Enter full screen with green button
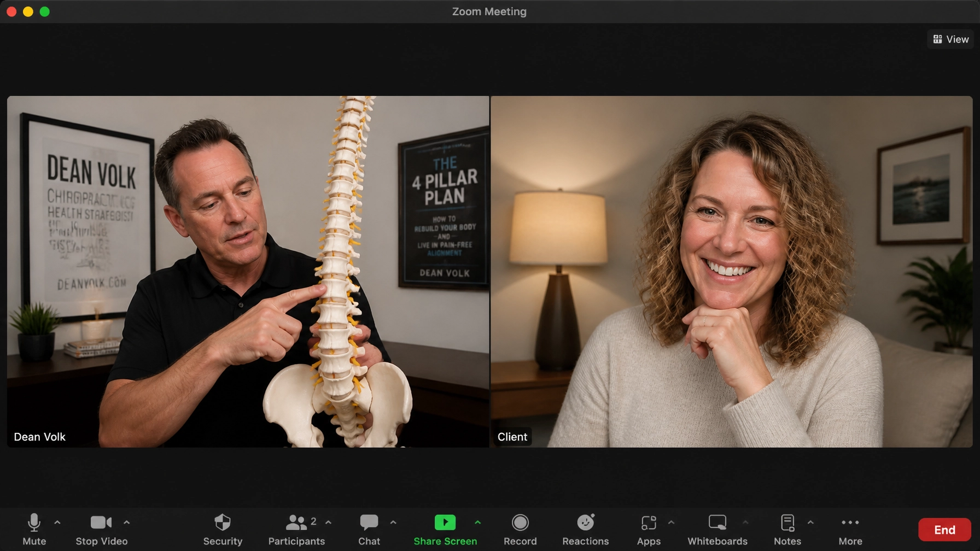The width and height of the screenshot is (980, 551). click(45, 11)
